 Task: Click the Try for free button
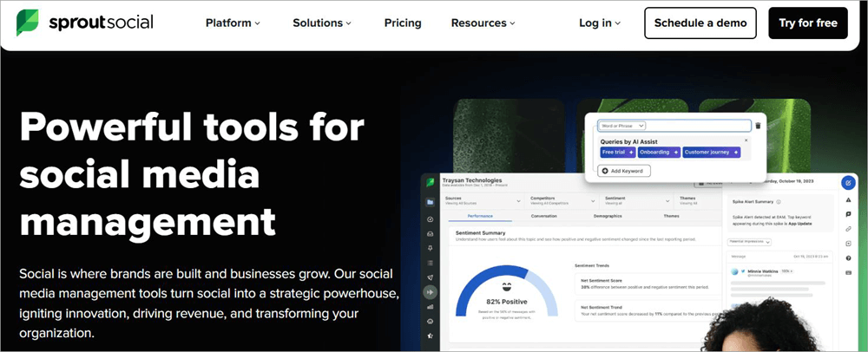point(807,23)
